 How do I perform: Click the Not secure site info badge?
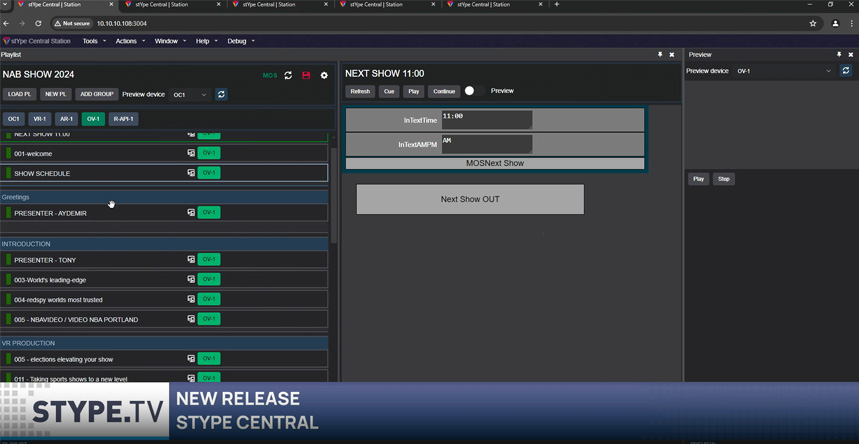pyautogui.click(x=71, y=24)
